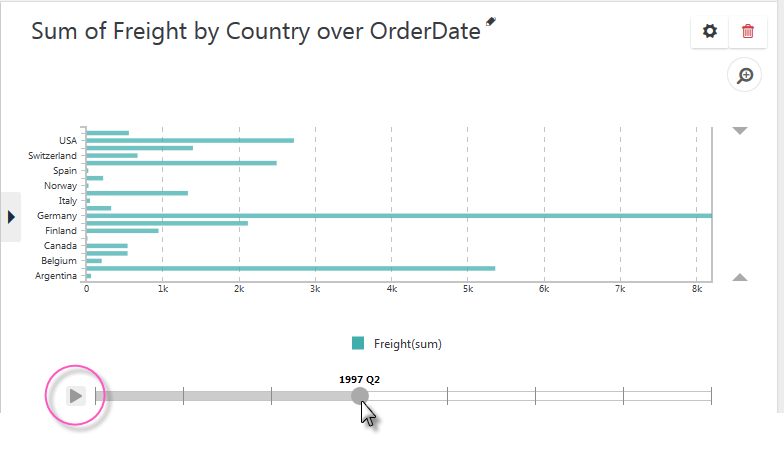
Task: Click the Argentina axis label
Action: (56, 276)
